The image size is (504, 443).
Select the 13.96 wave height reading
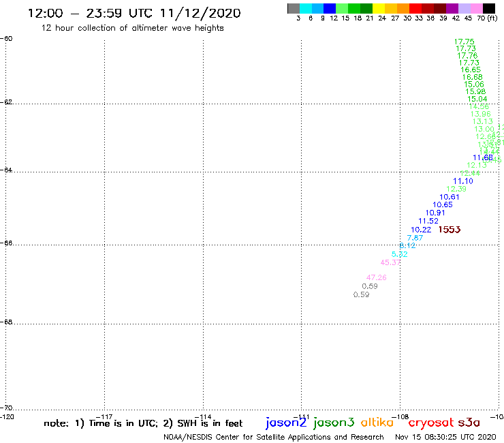coord(481,114)
